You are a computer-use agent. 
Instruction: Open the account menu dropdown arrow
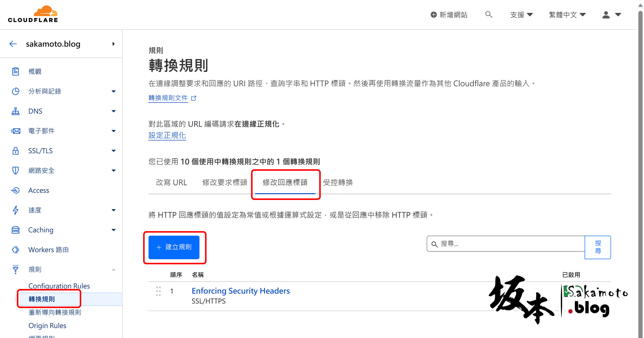618,15
